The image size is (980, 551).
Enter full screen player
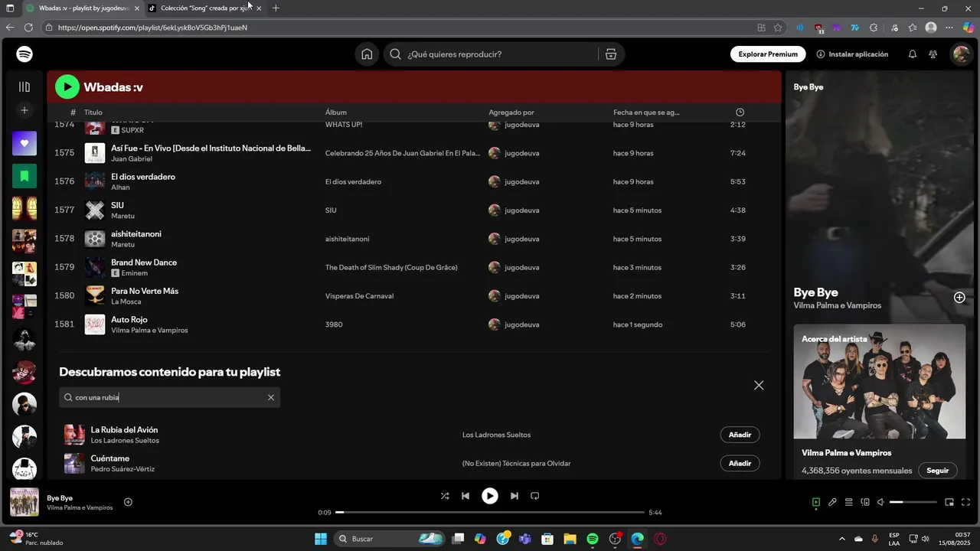click(x=965, y=502)
